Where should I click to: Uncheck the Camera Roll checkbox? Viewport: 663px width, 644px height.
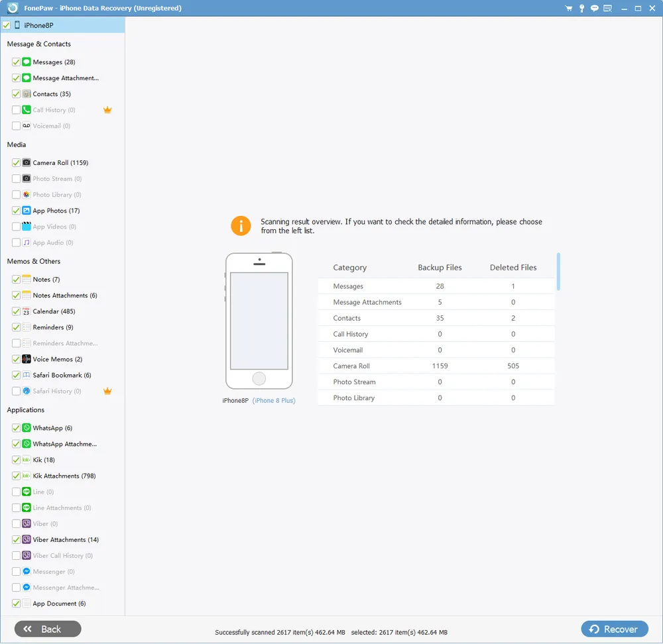[x=16, y=163]
